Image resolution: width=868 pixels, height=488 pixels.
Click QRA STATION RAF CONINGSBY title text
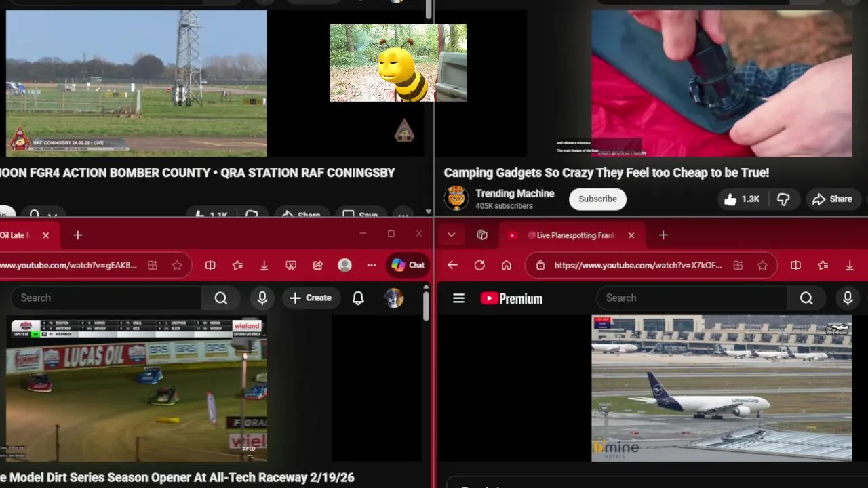coord(307,173)
